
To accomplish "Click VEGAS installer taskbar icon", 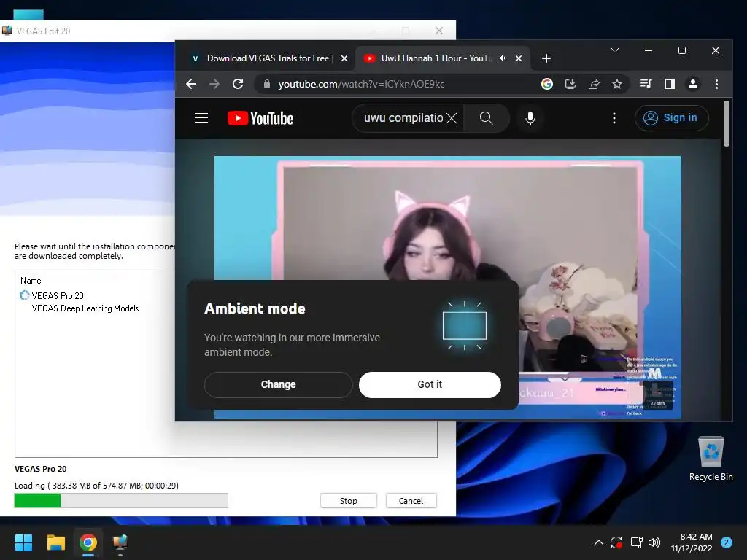I will pos(120,542).
